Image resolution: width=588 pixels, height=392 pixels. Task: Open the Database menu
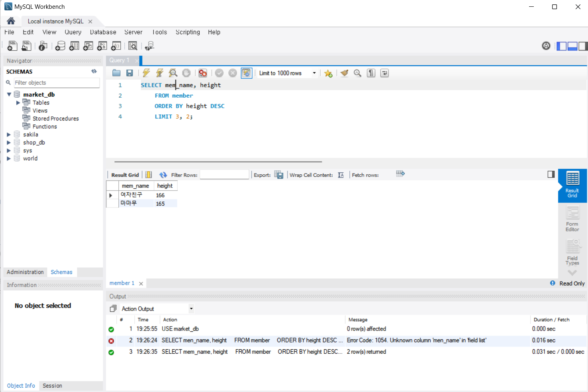[x=103, y=32]
